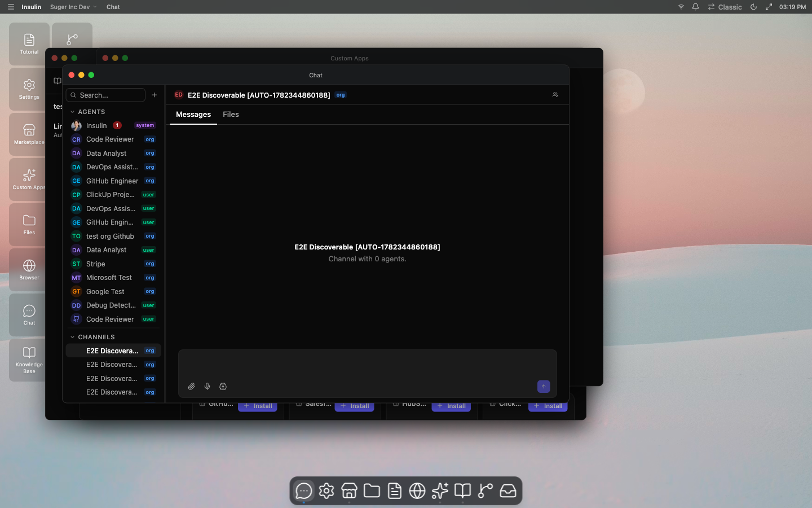Select the ClickUp Proje... user agent
Viewport: 812px width, 508px height.
tap(113, 195)
